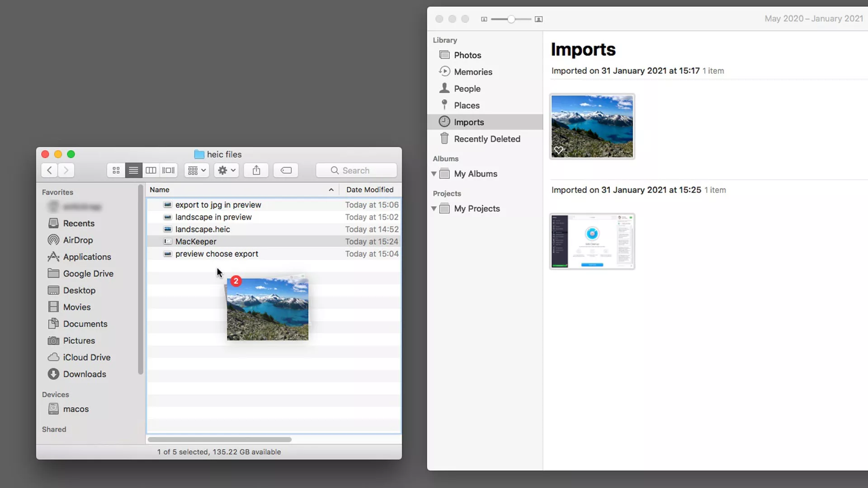
Task: Click the MacKeeper file in Finder
Action: click(x=196, y=241)
